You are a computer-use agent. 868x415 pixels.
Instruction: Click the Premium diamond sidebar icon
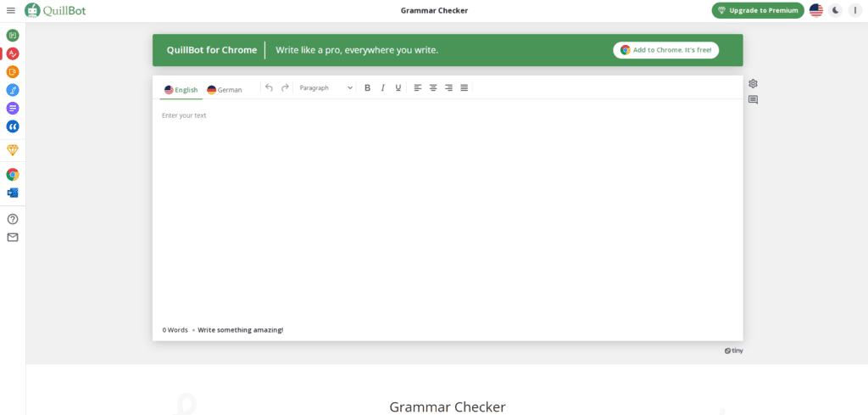12,150
